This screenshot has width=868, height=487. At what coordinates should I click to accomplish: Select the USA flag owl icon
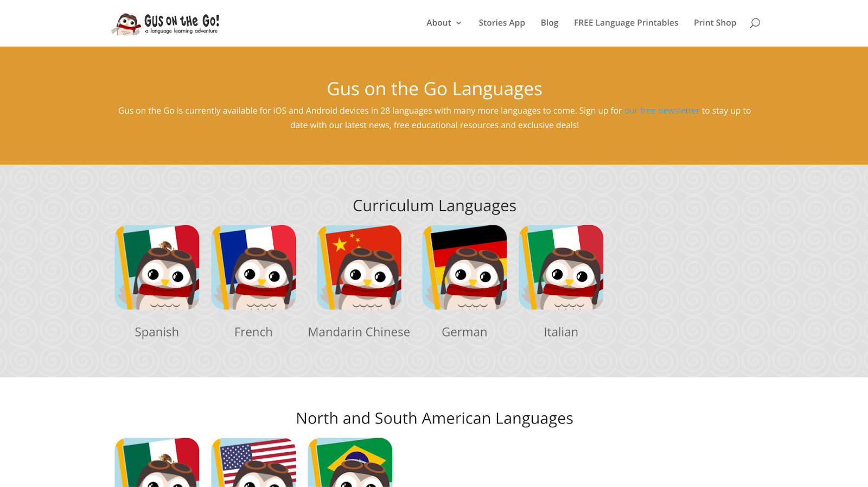coord(253,463)
